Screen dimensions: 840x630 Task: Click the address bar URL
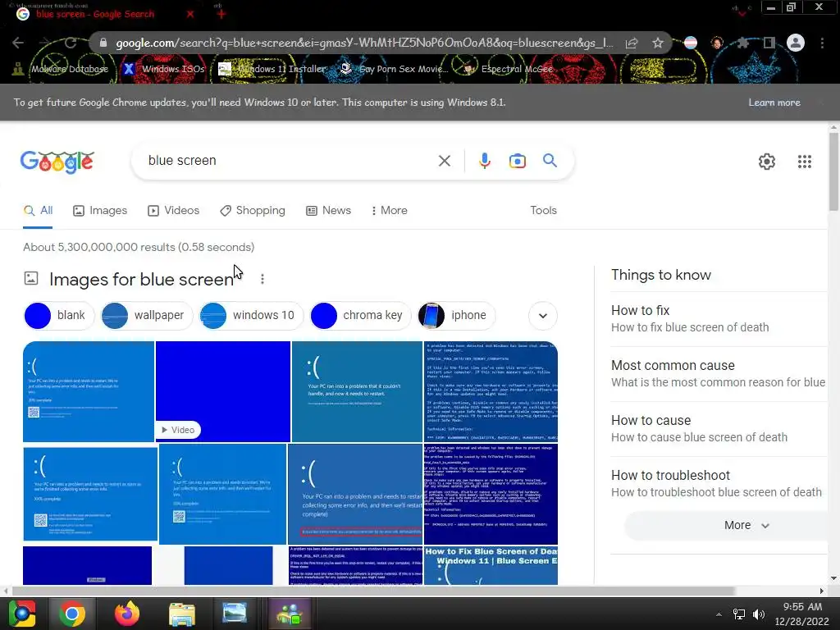(x=364, y=43)
